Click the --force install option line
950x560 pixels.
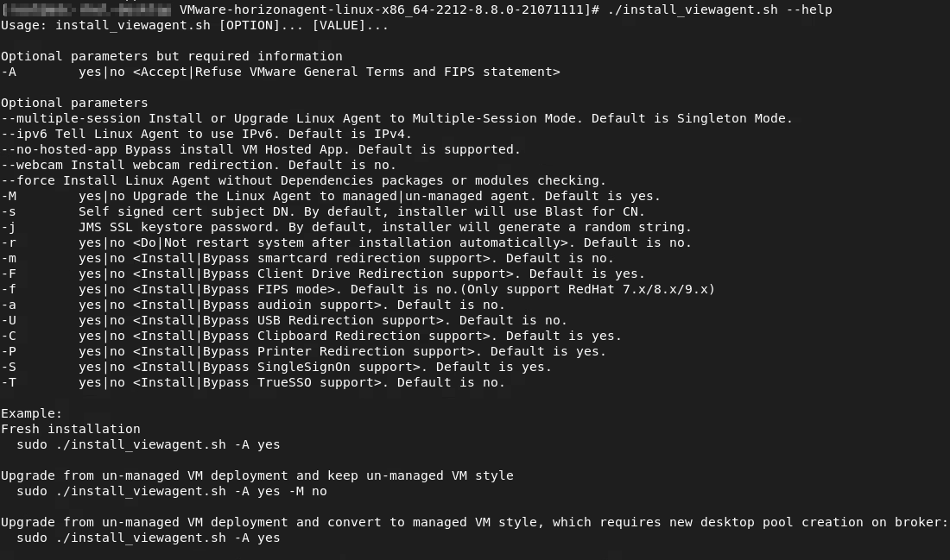303,180
